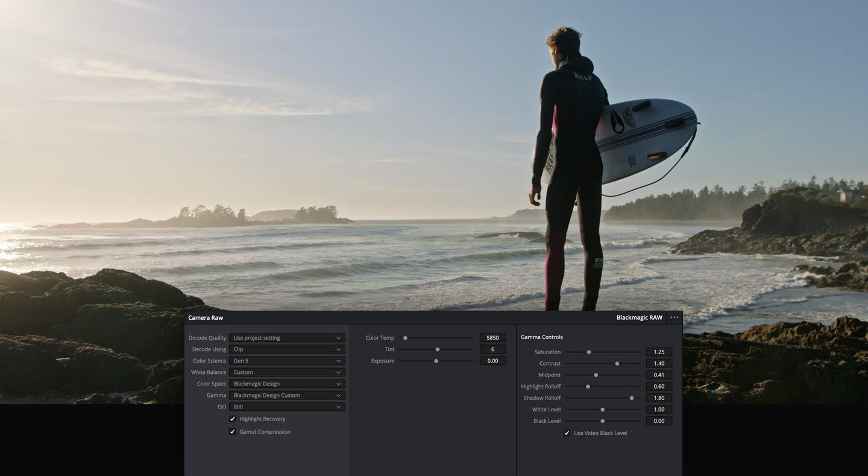Click the Contrast value box showing 1.40
The width and height of the screenshot is (868, 476).
tap(658, 363)
